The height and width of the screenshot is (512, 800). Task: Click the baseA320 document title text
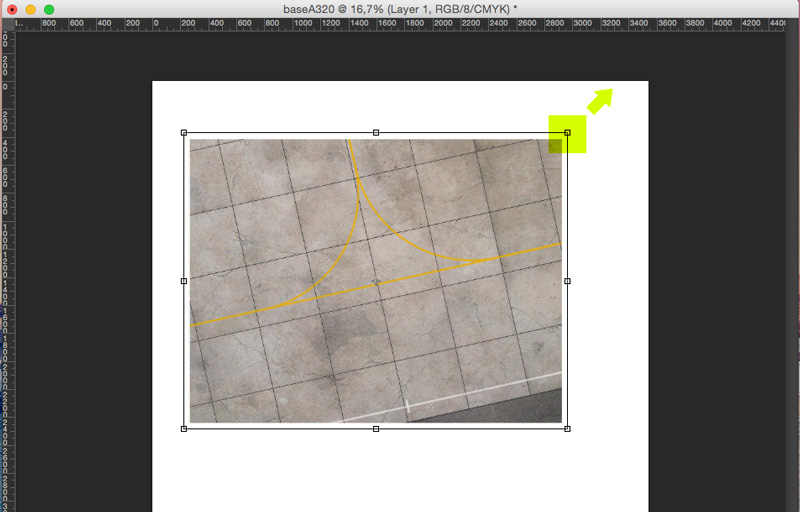400,9
